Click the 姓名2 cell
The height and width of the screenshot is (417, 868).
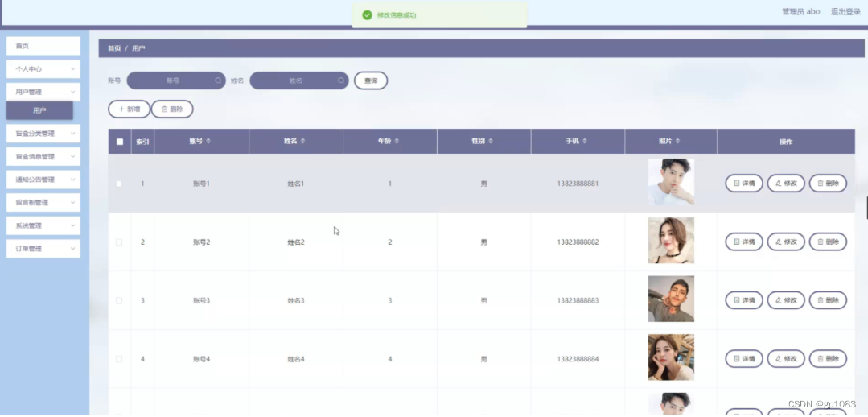click(295, 242)
